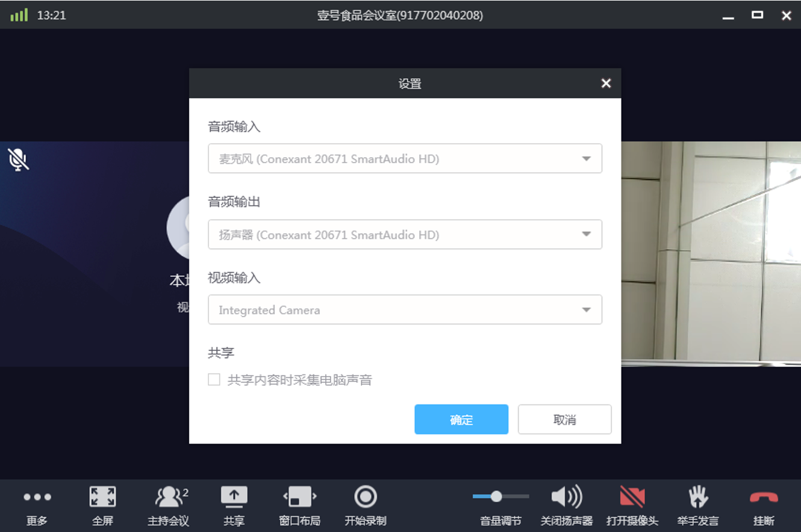Viewport: 801px width, 532px height.
Task: Expand the audio input (音频输入) dropdown
Action: tap(405, 159)
